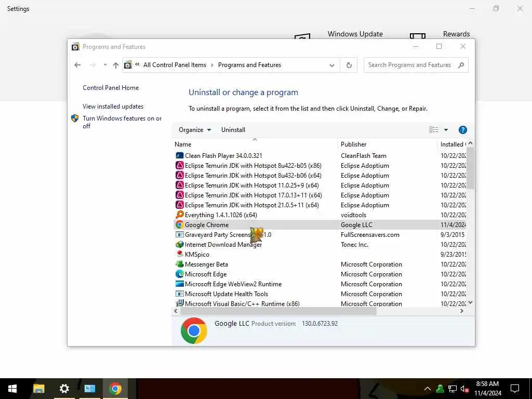This screenshot has width=532, height=399.
Task: Click the muted volume tray icon
Action: click(464, 389)
